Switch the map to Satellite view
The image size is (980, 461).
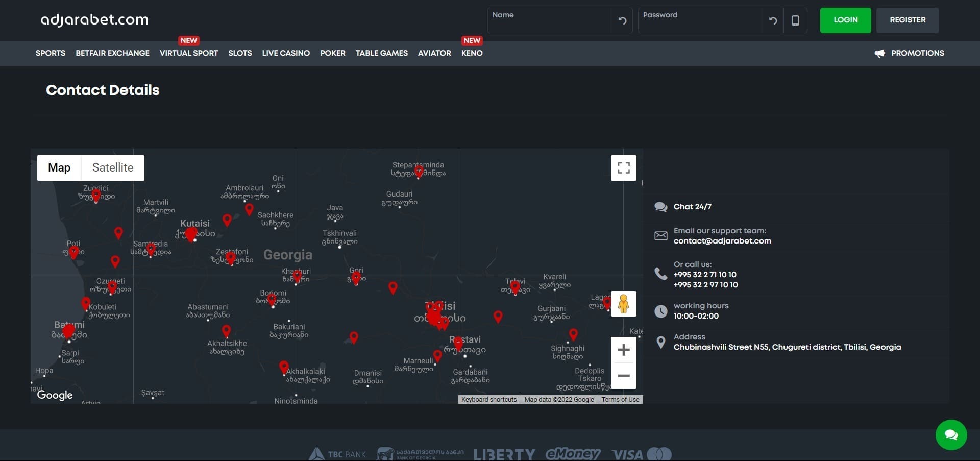click(x=113, y=168)
